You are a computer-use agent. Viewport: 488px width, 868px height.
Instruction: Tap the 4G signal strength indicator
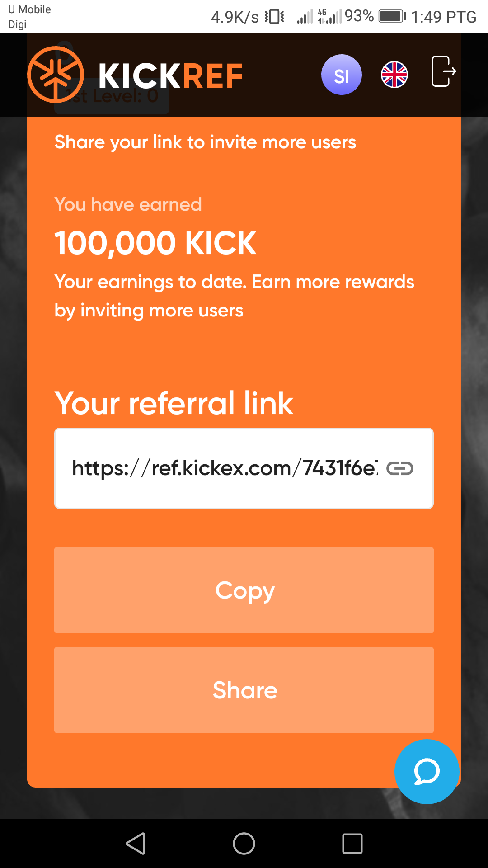tap(330, 17)
